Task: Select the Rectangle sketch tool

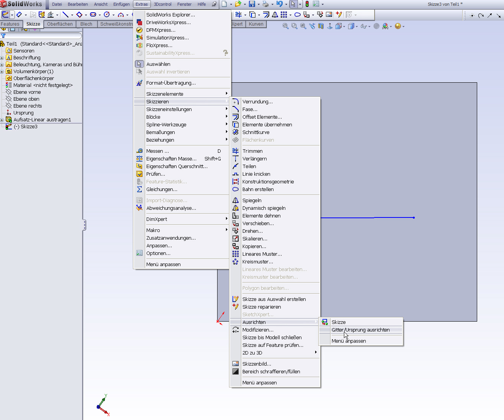Action: point(79,15)
